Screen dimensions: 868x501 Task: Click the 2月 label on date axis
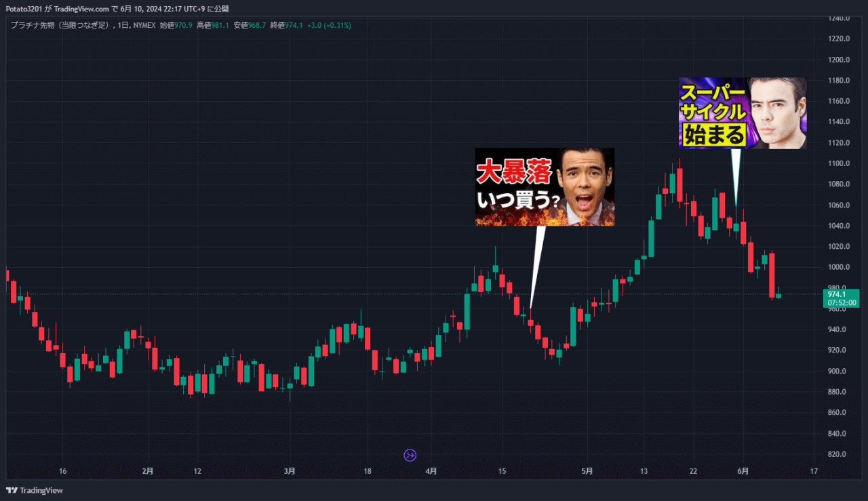point(148,471)
